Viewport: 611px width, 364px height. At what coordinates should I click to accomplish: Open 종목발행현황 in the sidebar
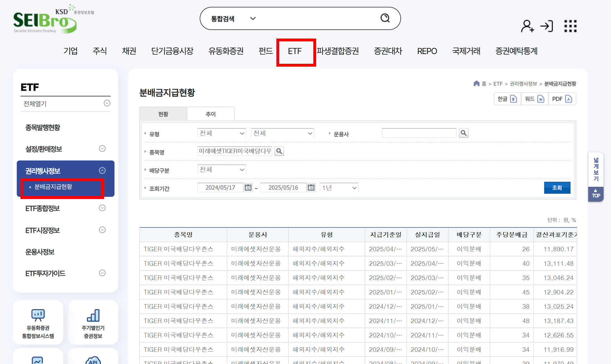point(43,127)
